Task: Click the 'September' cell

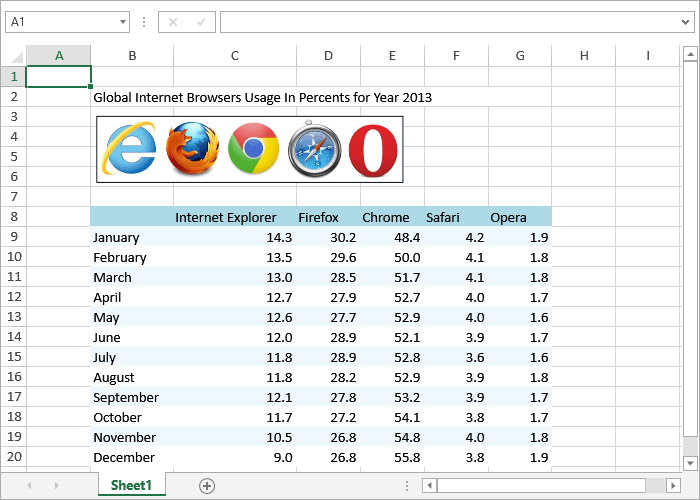Action: 132,397
